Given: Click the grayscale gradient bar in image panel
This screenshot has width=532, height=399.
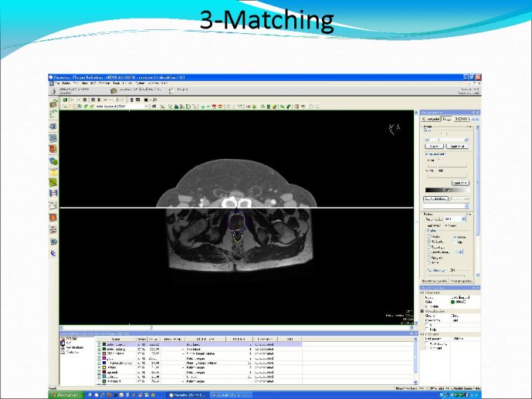Looking at the screenshot, I should coord(447,190).
